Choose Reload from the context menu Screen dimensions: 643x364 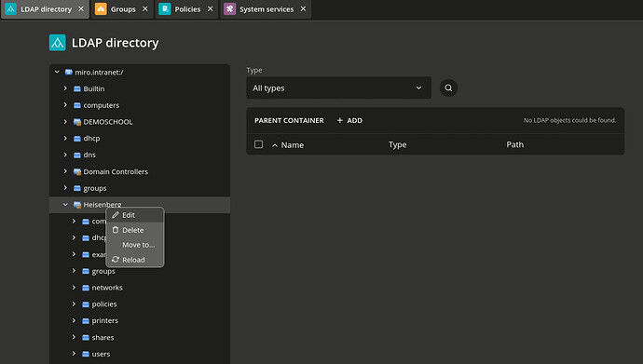coord(135,260)
